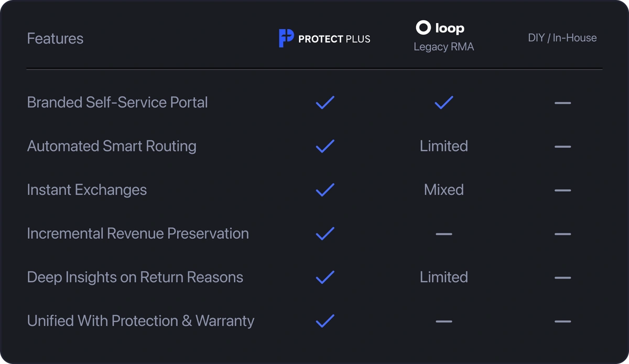Click the Features column header
The image size is (629, 364).
(x=55, y=38)
